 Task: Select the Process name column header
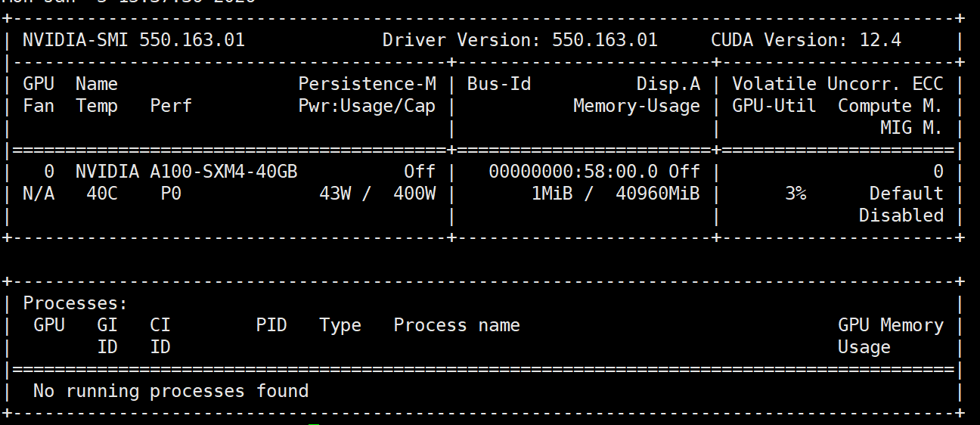pos(457,325)
